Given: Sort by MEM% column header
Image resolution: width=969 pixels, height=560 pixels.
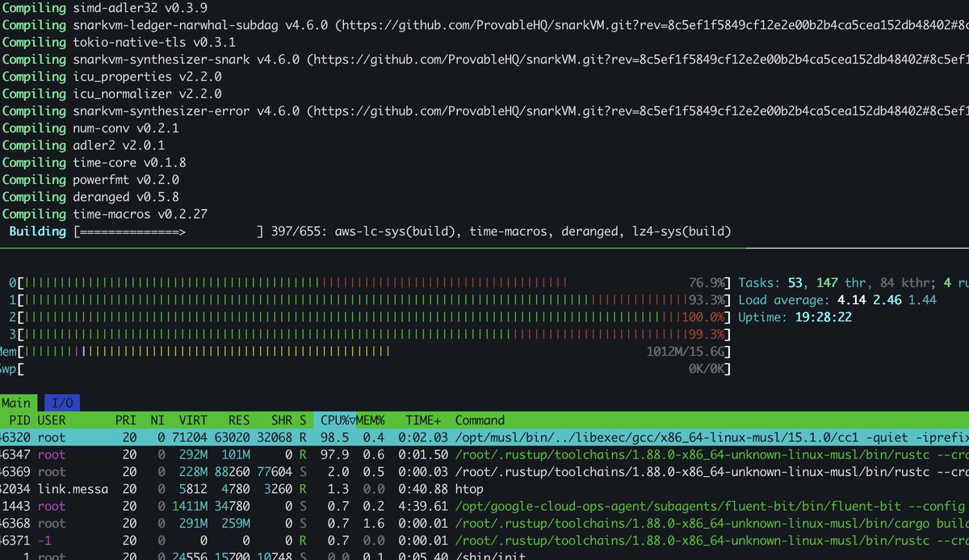Looking at the screenshot, I should 371,420.
